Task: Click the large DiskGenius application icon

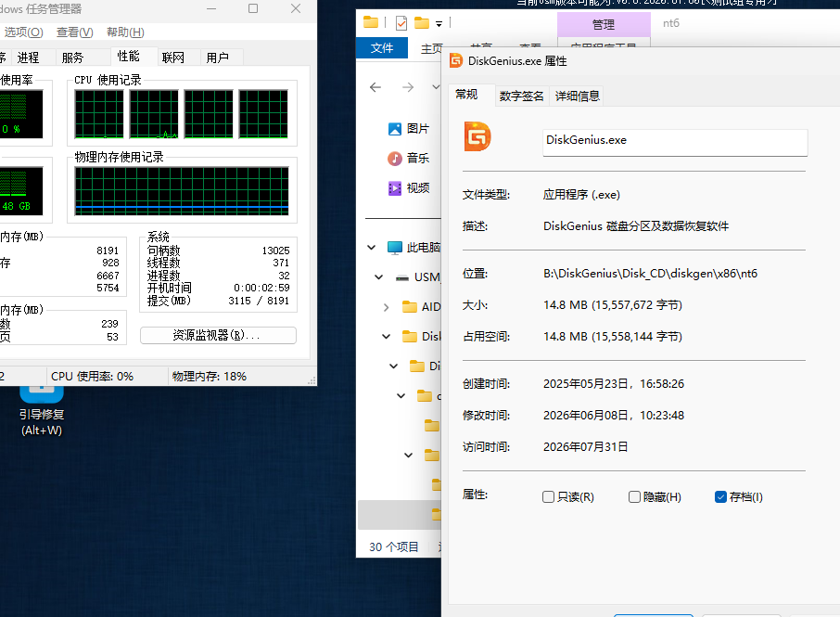Action: [x=477, y=136]
